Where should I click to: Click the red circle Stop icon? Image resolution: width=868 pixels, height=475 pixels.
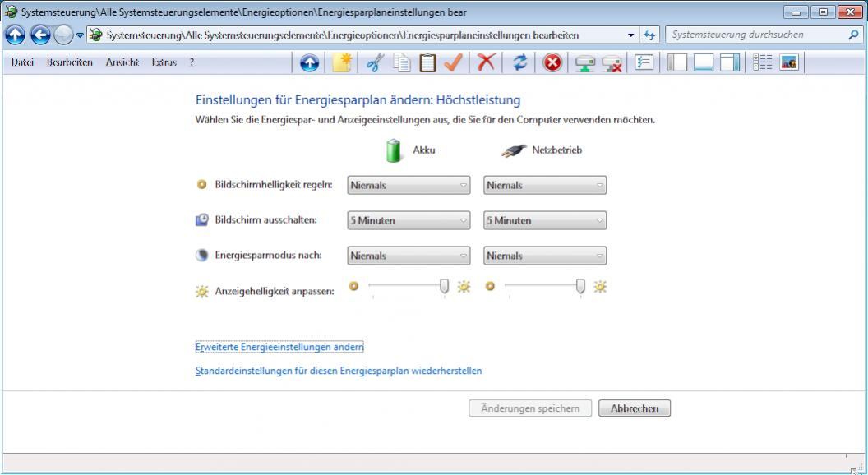tap(552, 62)
